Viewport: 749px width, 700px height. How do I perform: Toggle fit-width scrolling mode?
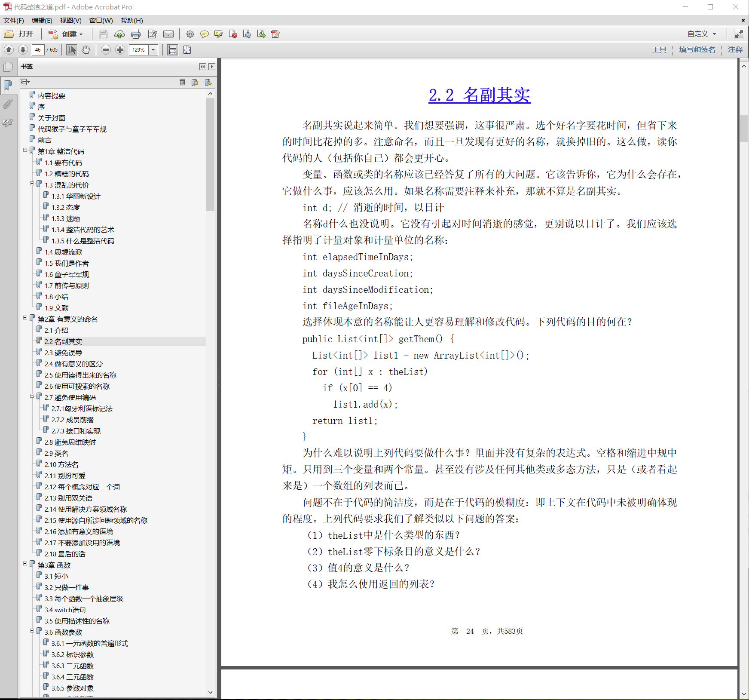coord(173,50)
